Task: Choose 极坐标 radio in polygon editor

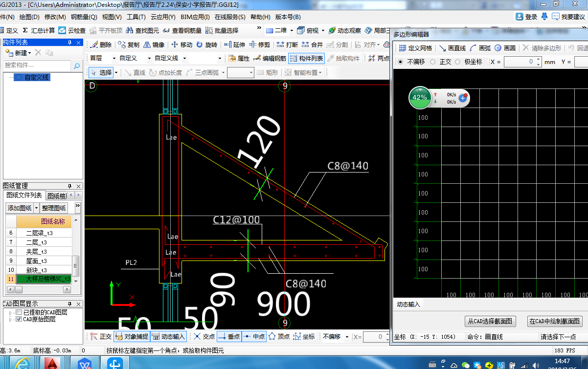Action: pyautogui.click(x=457, y=62)
